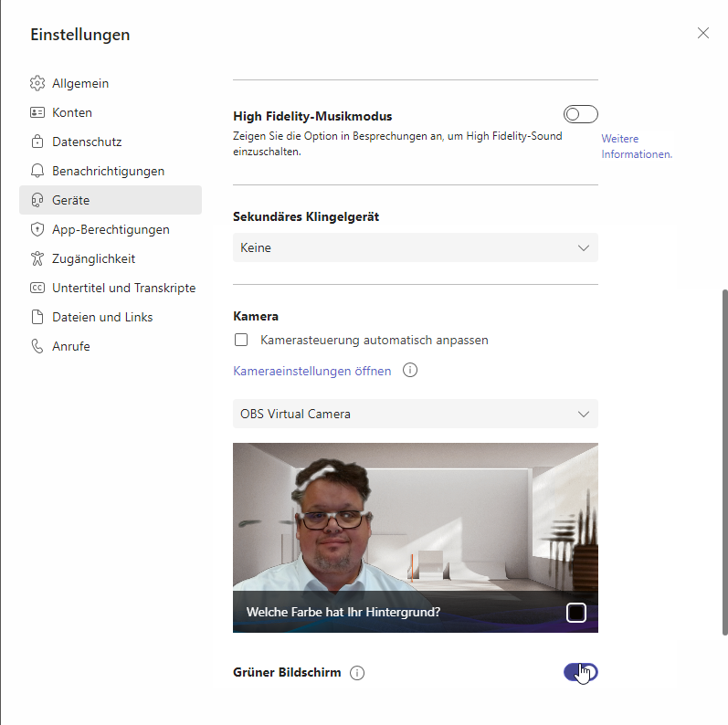Open the OBS Virtual Camera dropdown
The width and height of the screenshot is (728, 725).
point(415,414)
